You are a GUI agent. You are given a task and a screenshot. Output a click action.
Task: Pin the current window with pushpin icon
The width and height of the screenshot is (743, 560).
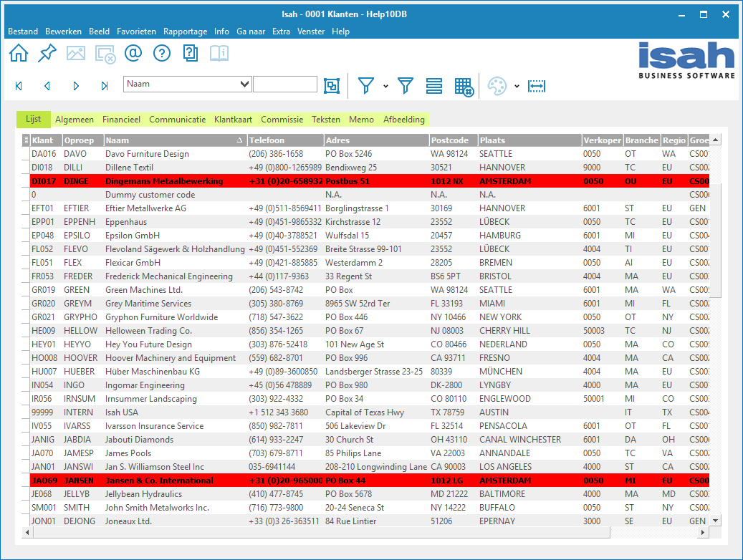[47, 53]
